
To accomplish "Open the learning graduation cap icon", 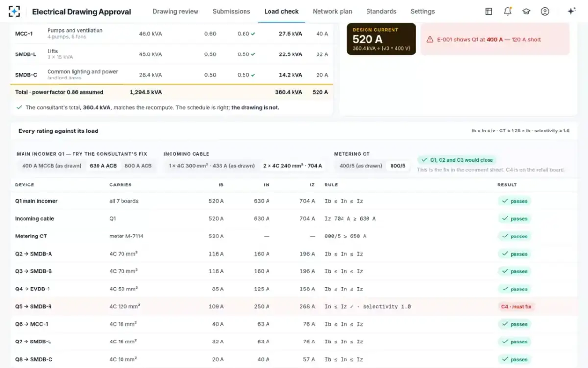I will [x=526, y=11].
